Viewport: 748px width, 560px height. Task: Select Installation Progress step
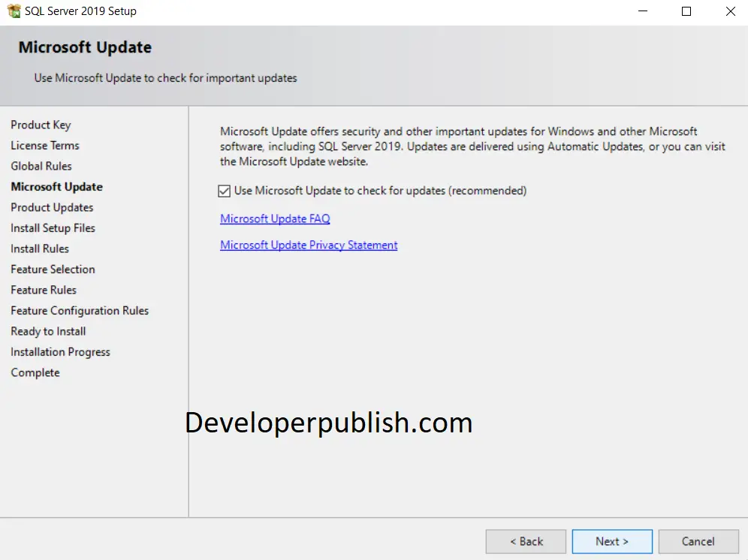(x=60, y=352)
